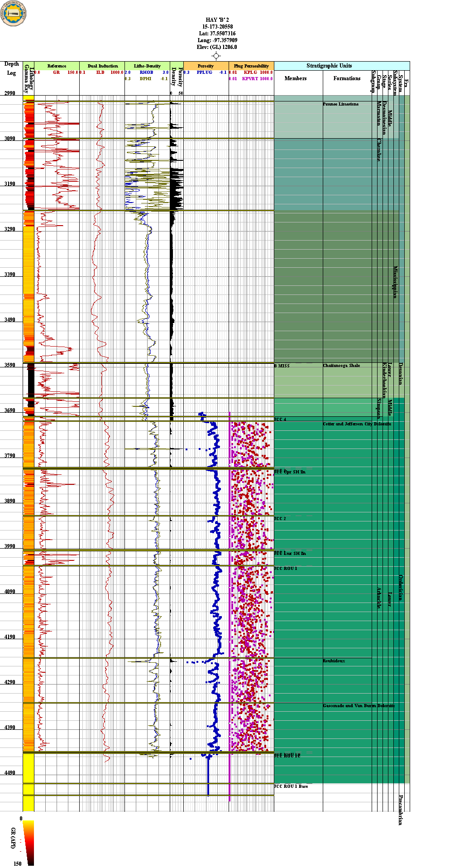This screenshot has height=868, width=464.
Task: Click the vertical Desmoinesian stage label
Action: pos(384,118)
